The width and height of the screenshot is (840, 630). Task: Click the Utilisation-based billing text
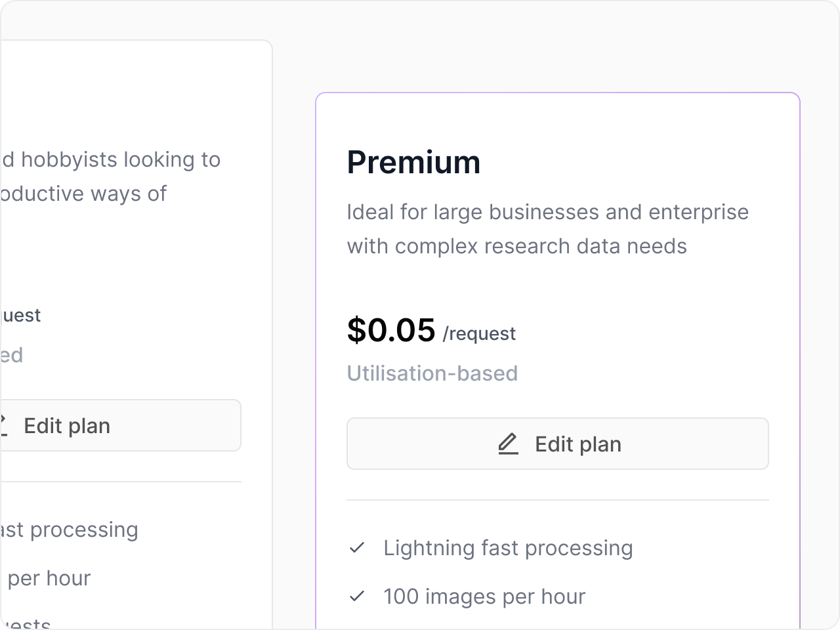(x=432, y=373)
